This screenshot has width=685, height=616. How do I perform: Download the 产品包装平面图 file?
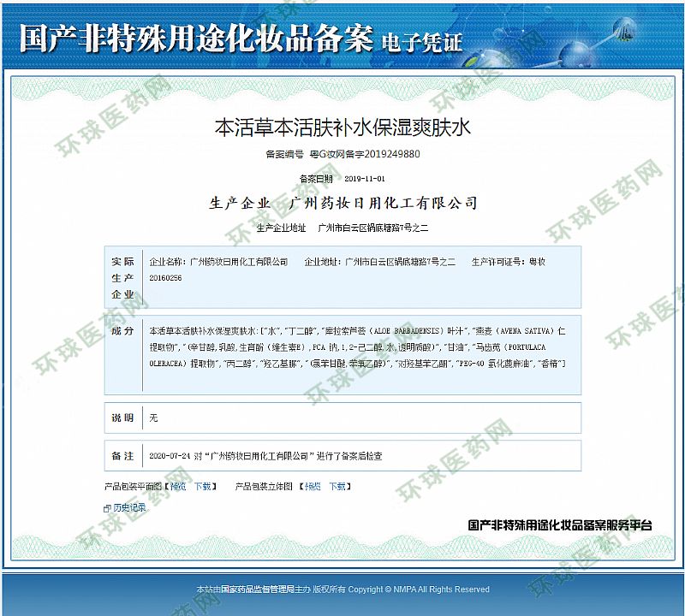pyautogui.click(x=202, y=486)
